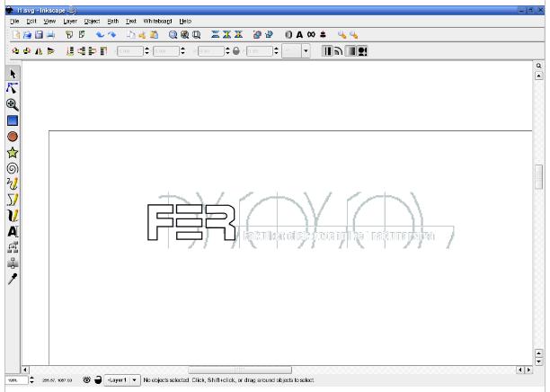Open the Layer 1 dropdown

coord(122,380)
